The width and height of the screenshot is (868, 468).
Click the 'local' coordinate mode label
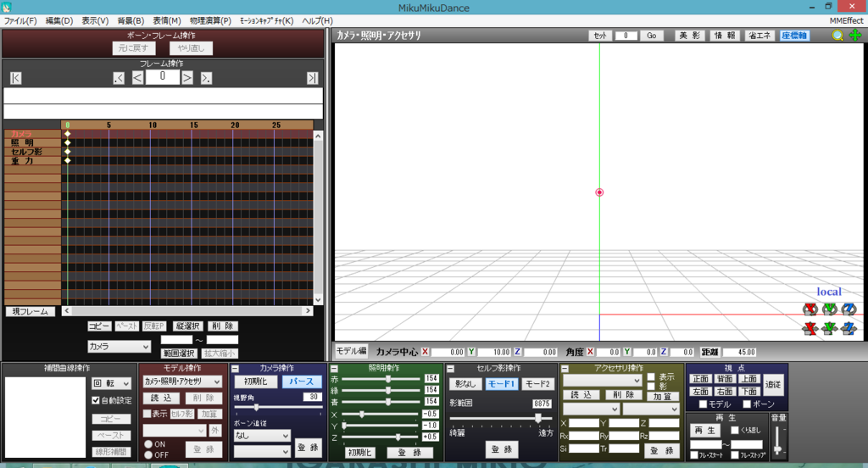point(829,292)
